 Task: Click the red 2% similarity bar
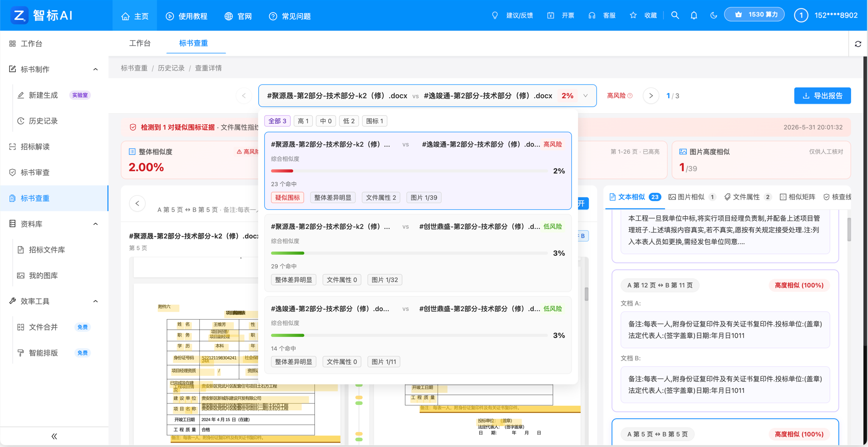282,171
